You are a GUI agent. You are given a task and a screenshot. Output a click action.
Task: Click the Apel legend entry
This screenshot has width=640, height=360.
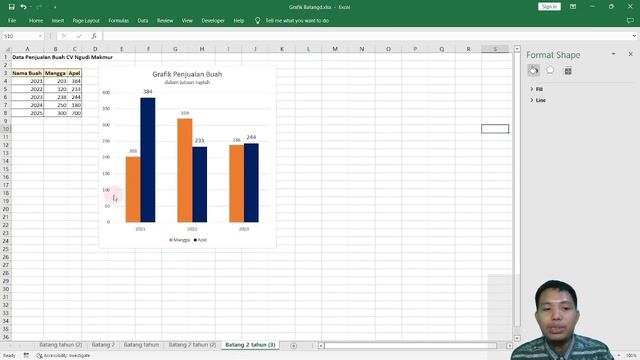tap(200, 240)
